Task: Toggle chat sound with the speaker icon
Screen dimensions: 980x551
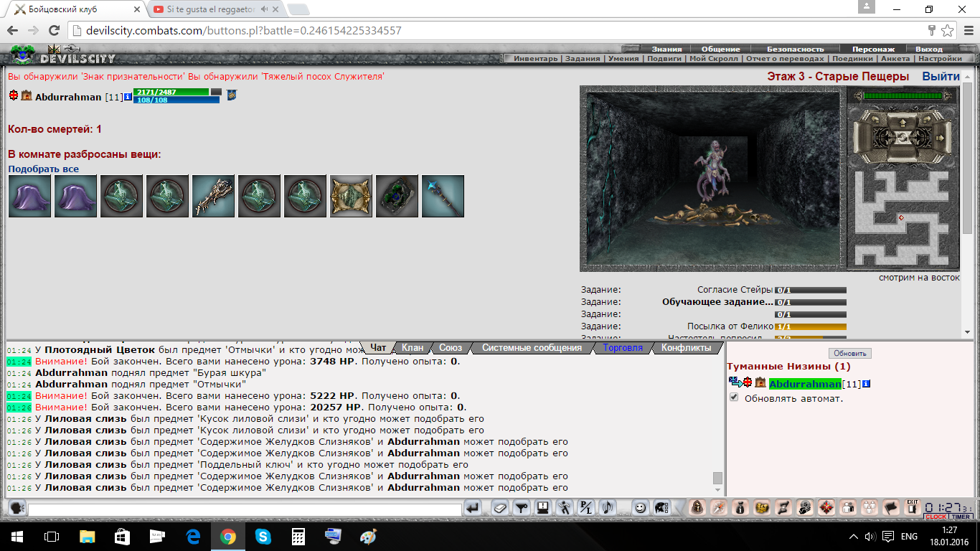Action: (608, 508)
